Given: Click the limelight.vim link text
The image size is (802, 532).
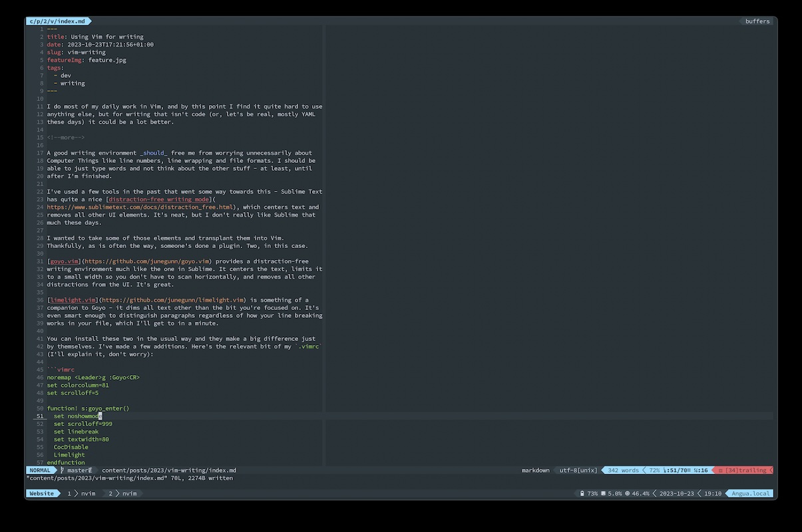Looking at the screenshot, I should (73, 300).
